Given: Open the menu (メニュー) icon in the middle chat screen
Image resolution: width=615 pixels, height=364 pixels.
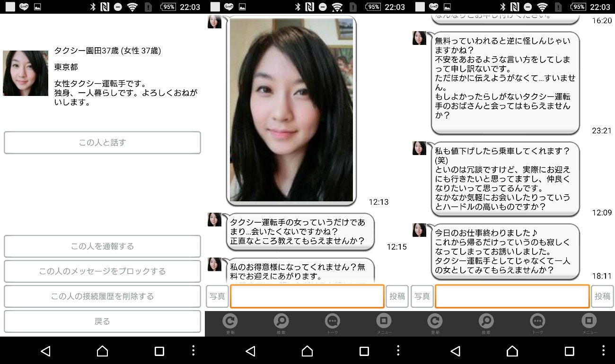Looking at the screenshot, I should pyautogui.click(x=384, y=322).
